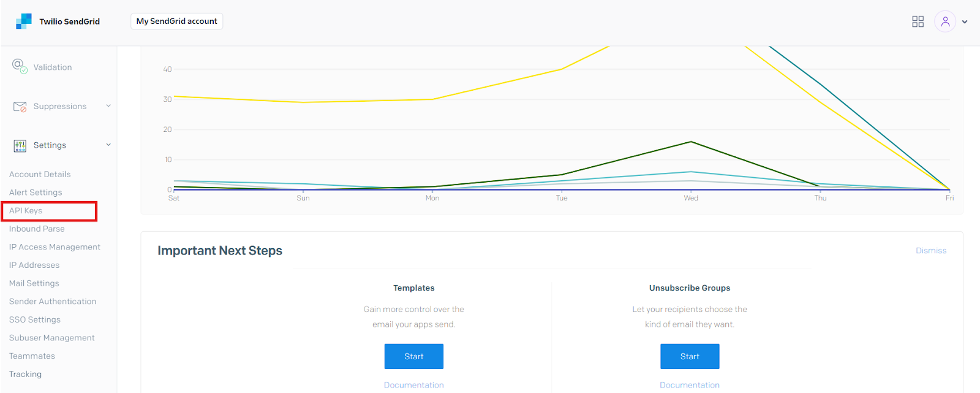Click My SendGrid account button
This screenshot has width=980, height=393.
click(x=176, y=21)
